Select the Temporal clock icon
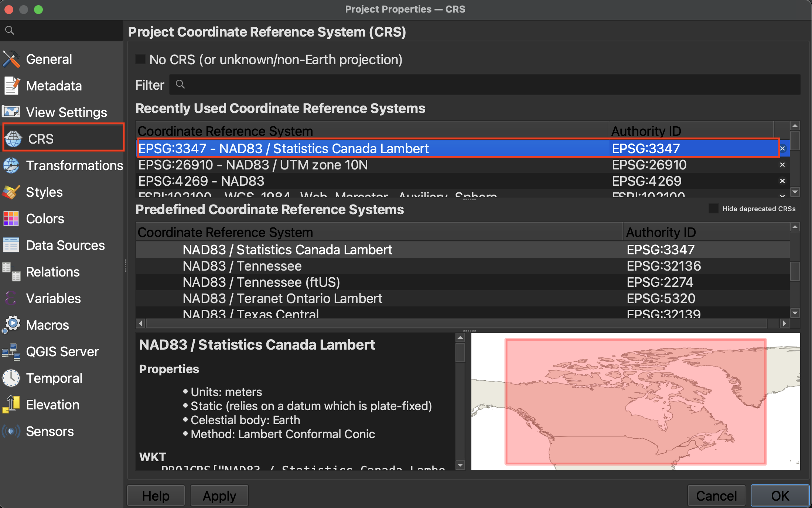 click(x=11, y=378)
